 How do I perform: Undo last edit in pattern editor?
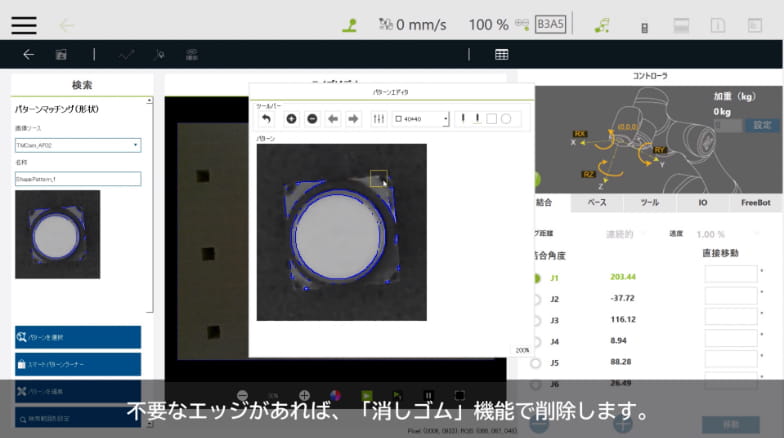point(266,119)
